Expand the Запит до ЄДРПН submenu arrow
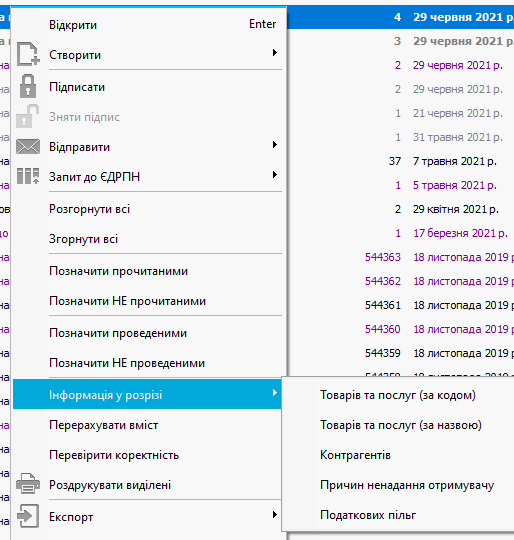This screenshot has width=514, height=540. tap(274, 175)
